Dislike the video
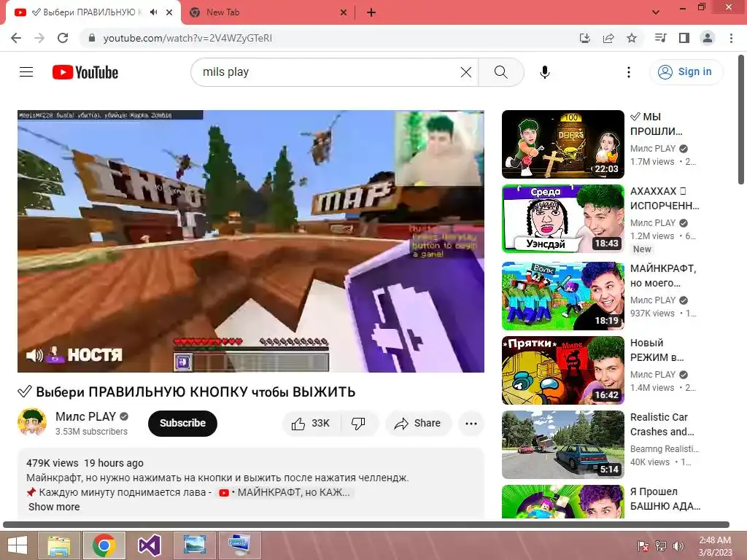The height and width of the screenshot is (560, 747). coord(358,424)
